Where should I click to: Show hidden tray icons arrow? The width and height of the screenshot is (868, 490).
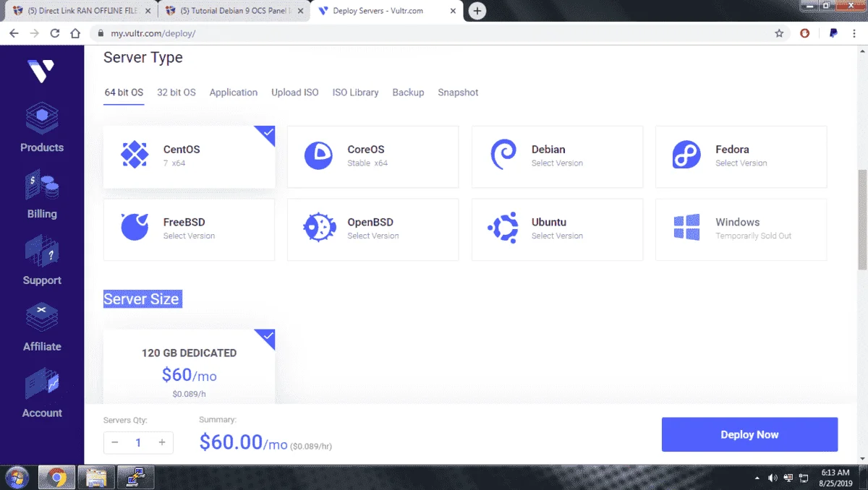[x=757, y=478]
